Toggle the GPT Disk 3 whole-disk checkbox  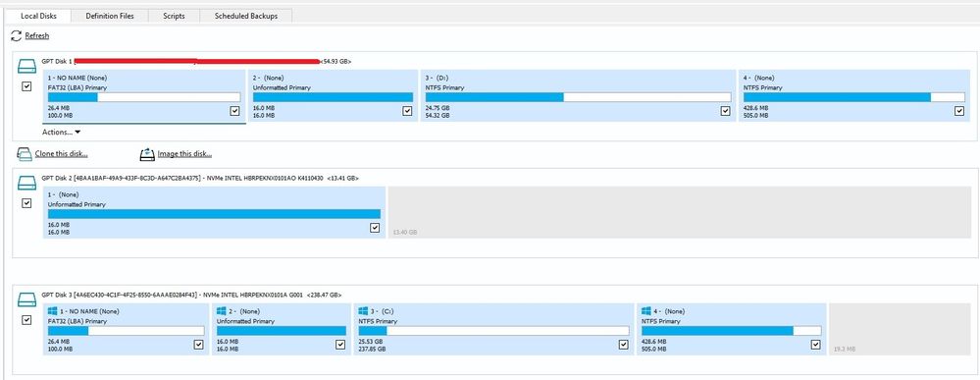(x=26, y=320)
